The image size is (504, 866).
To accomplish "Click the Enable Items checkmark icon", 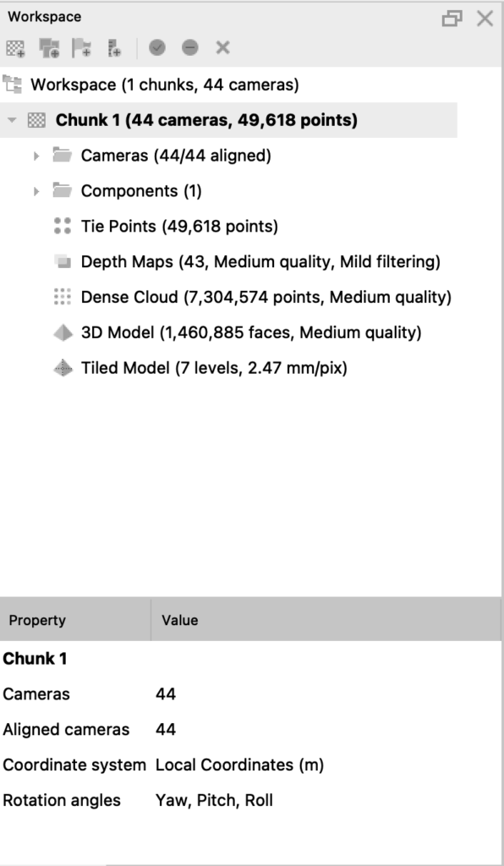I will pos(157,48).
